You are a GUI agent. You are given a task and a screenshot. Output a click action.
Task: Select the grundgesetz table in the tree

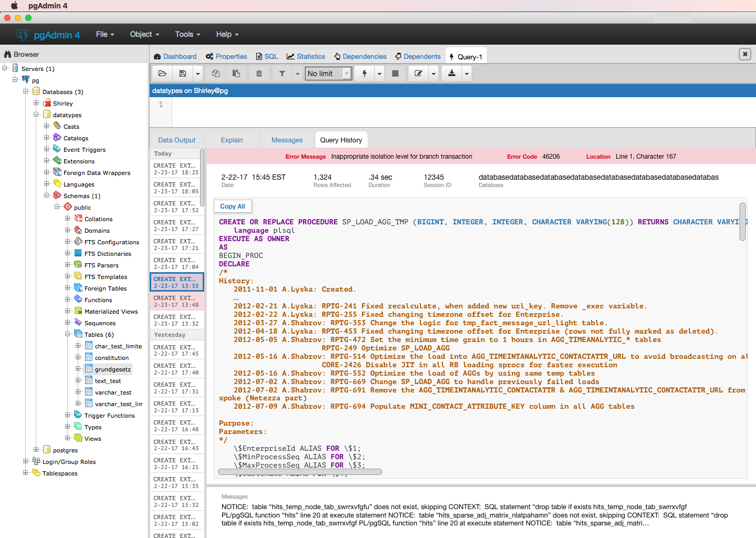(x=112, y=369)
